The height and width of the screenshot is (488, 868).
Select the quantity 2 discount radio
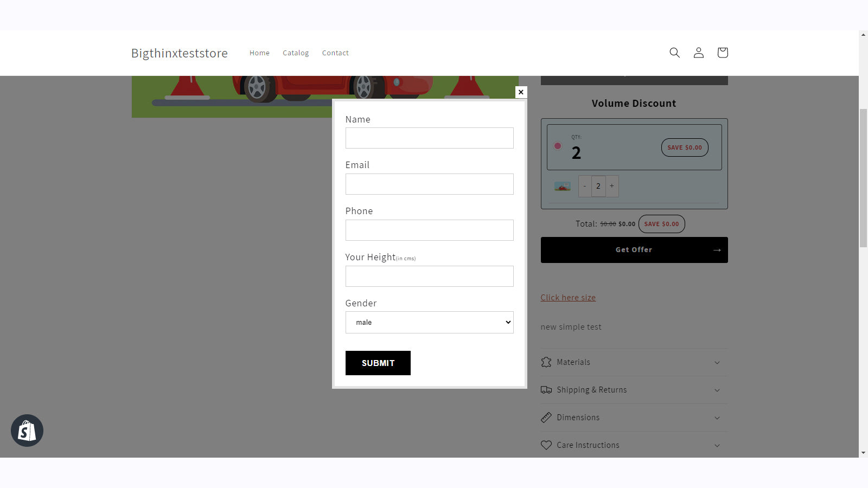pos(557,146)
